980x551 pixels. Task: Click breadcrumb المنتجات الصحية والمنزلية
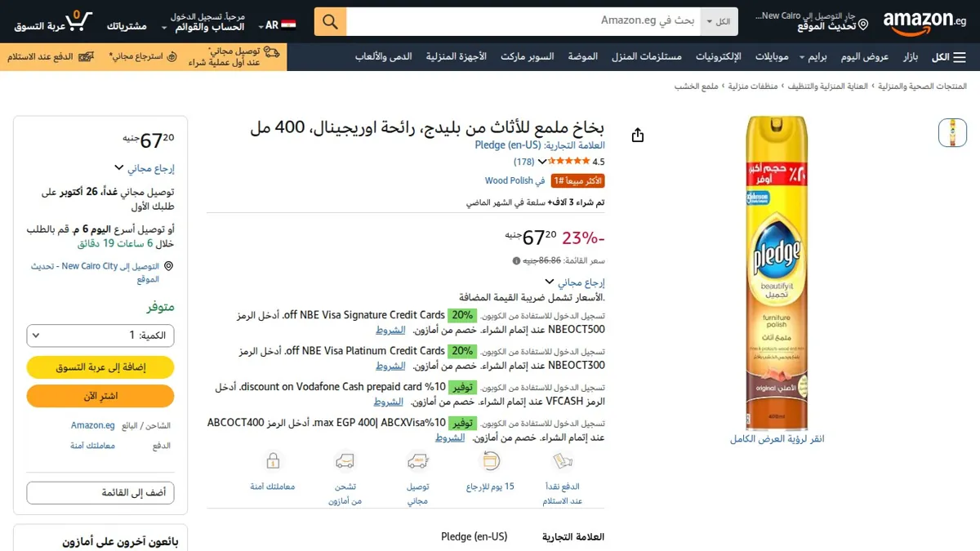click(x=922, y=86)
